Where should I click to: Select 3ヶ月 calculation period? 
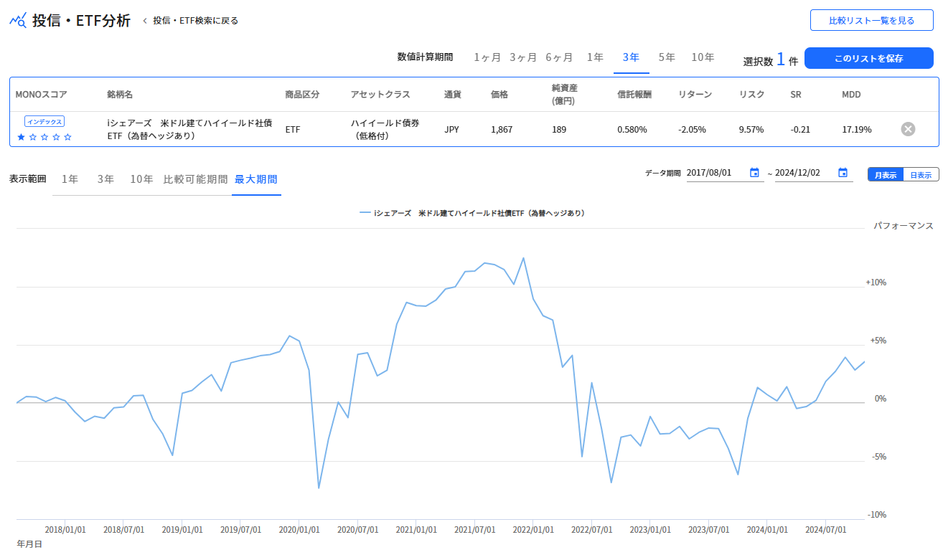point(523,57)
